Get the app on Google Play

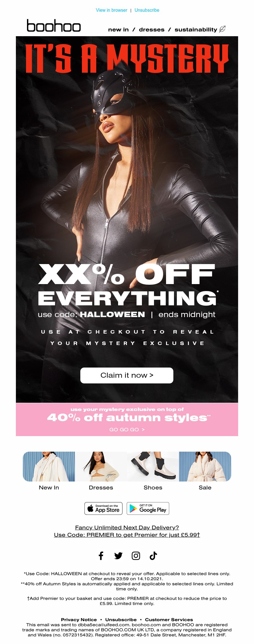(x=148, y=508)
